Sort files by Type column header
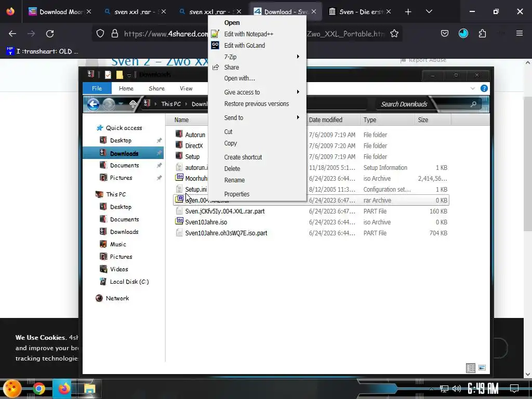Screen dimensions: 532x399 tap(387, 120)
